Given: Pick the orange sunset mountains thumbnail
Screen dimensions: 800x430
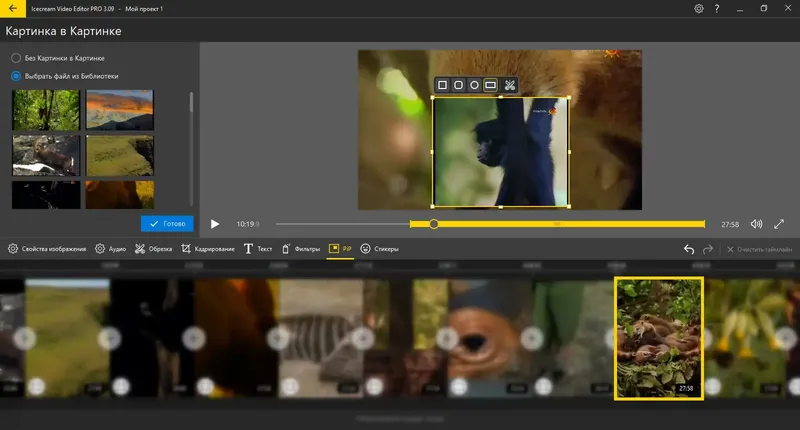Looking at the screenshot, I should point(119,110).
